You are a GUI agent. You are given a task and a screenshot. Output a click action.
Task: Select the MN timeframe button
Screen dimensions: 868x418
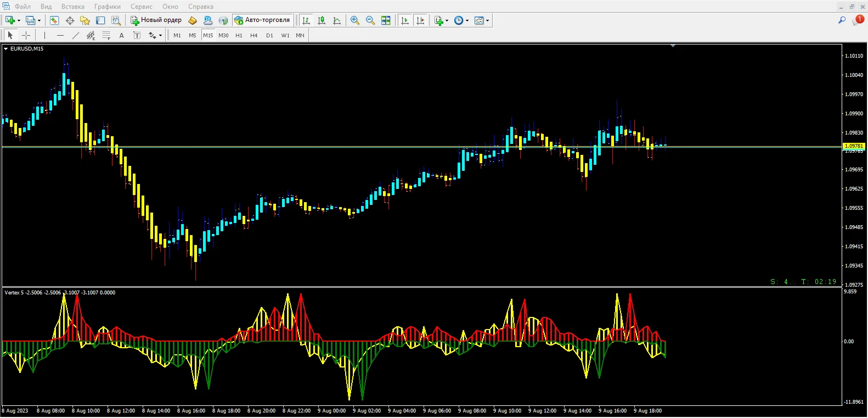click(x=300, y=35)
